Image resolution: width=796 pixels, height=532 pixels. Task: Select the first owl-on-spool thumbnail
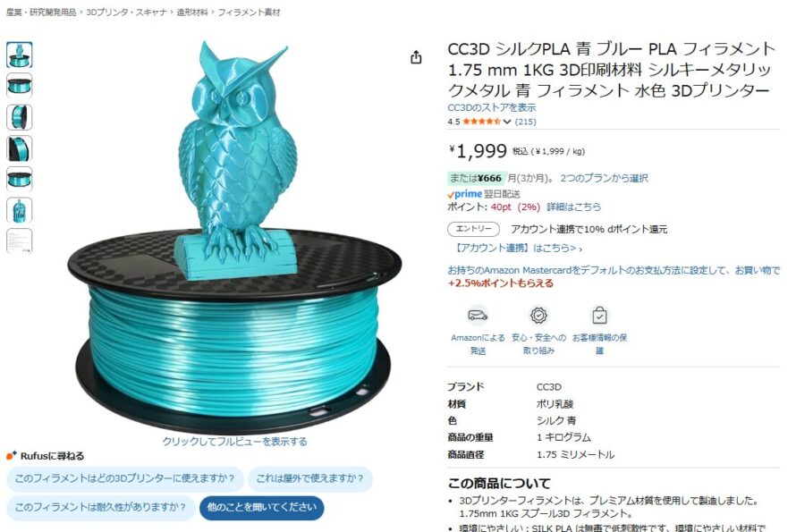point(20,55)
